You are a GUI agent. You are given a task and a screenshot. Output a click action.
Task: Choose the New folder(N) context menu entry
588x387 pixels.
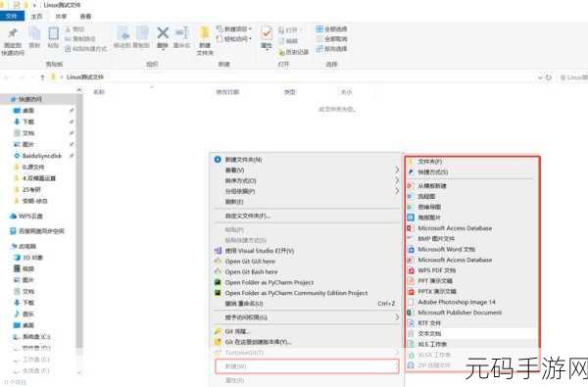tap(243, 160)
